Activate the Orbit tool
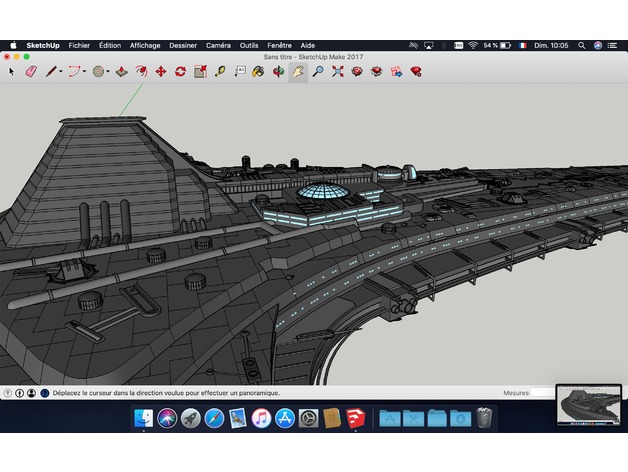Screen dimensions: 628x472 [278, 72]
